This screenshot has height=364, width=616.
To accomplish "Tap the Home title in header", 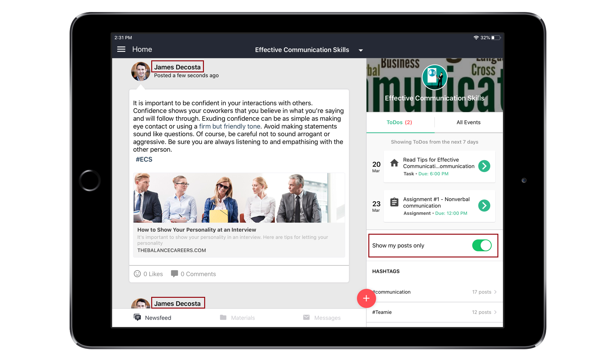I will point(142,49).
